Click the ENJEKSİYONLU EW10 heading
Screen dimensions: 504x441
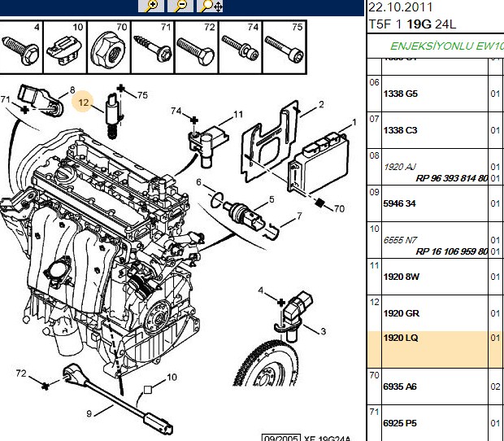pos(447,46)
